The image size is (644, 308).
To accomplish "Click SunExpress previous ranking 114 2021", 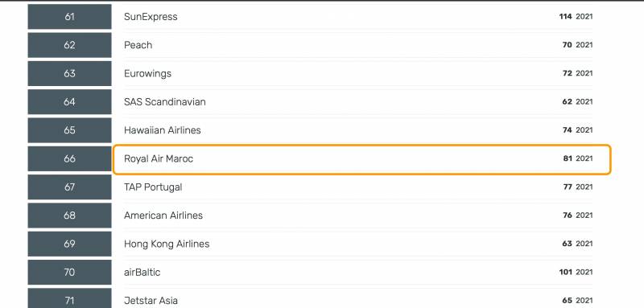I will click(576, 17).
